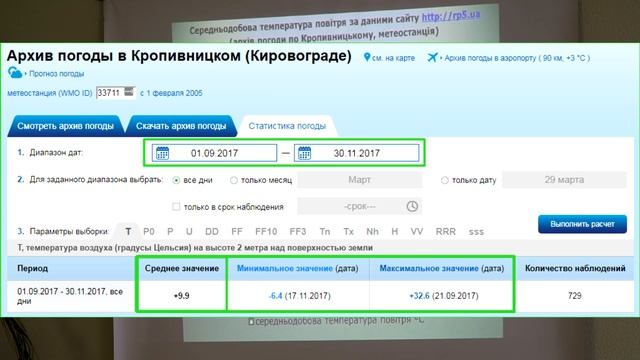Open the calendar icon for end date 30.11.2017

click(x=304, y=153)
